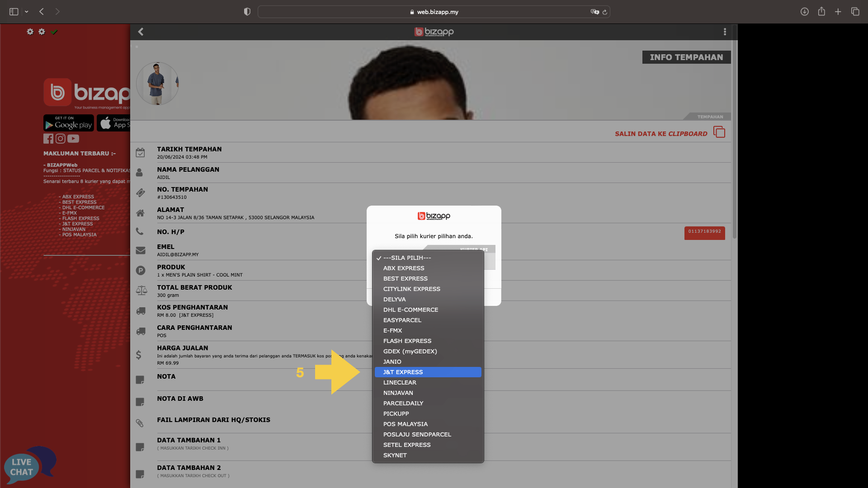The height and width of the screenshot is (488, 868).
Task: Choose POS MALAYSIA from courier list
Action: click(428, 424)
